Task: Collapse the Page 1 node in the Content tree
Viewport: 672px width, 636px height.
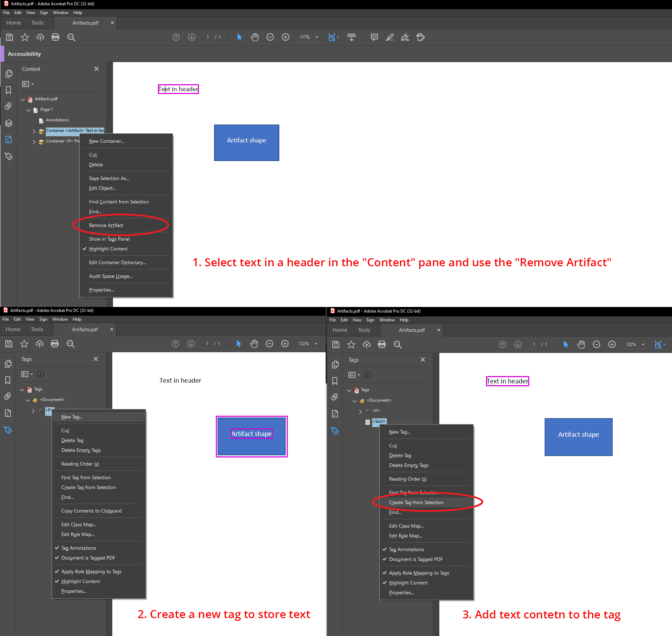Action: [28, 110]
